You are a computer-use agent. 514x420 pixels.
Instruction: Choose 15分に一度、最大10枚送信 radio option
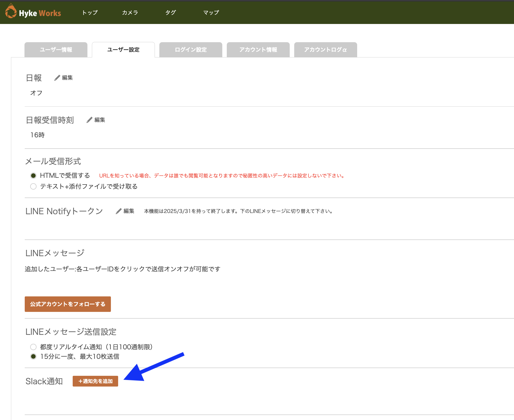[33, 357]
